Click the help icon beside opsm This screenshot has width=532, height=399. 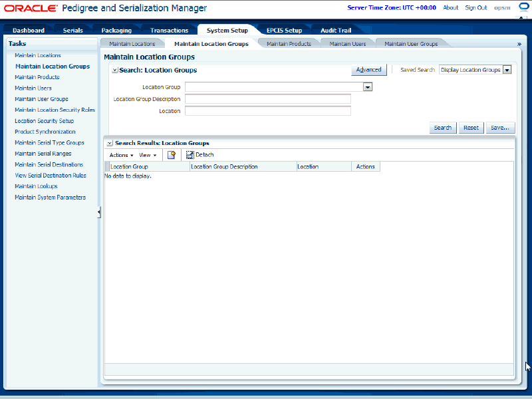pos(524,7)
